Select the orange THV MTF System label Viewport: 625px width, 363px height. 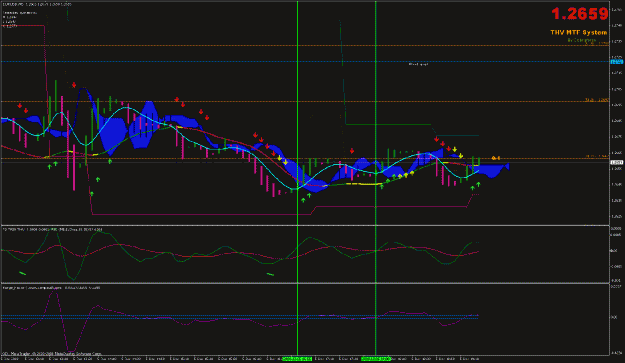tap(579, 33)
